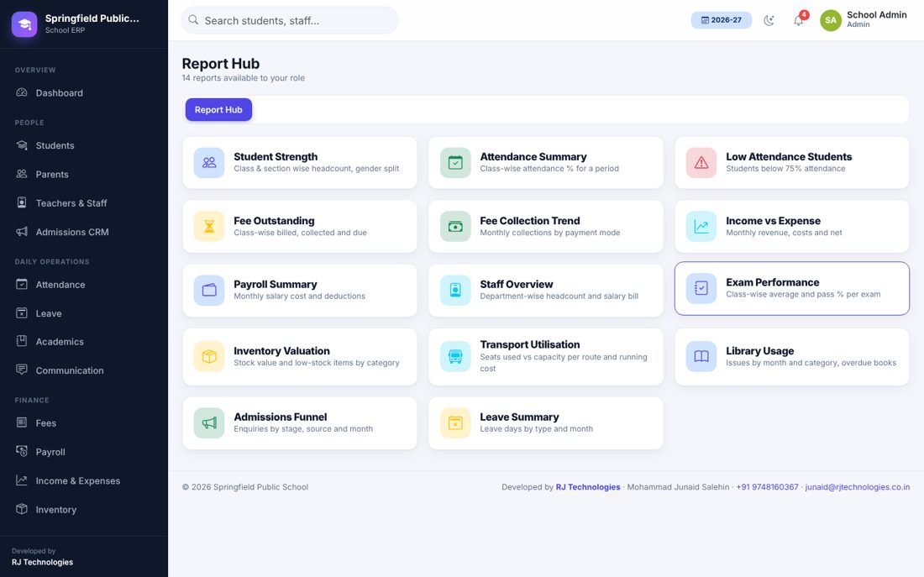Viewport: 924px width, 577px height.
Task: Click the Springfield Public School title in the sidebar
Action: click(x=92, y=18)
